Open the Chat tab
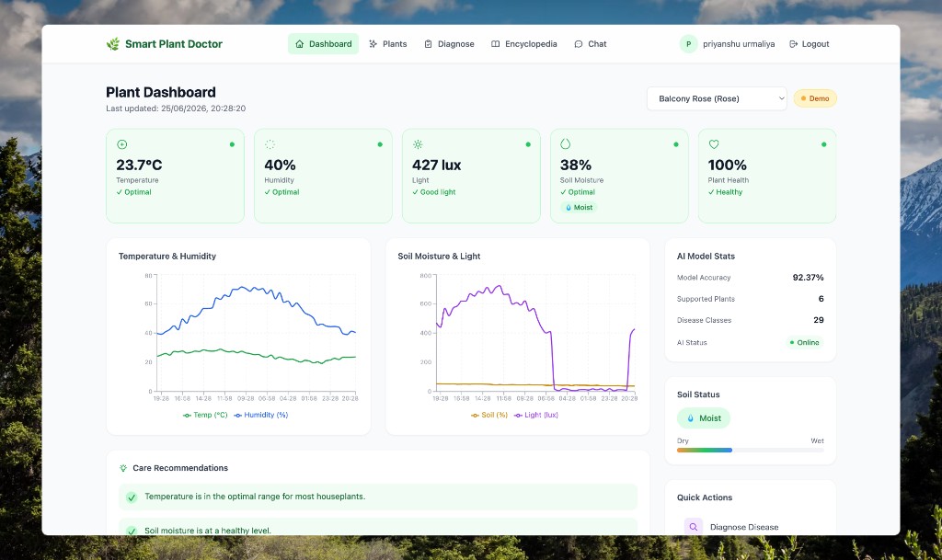The height and width of the screenshot is (560, 942). [x=591, y=44]
